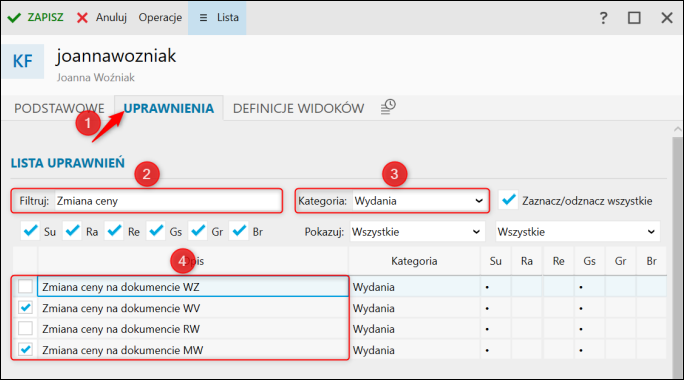
Task: Click the Gr column header
Action: (620, 261)
